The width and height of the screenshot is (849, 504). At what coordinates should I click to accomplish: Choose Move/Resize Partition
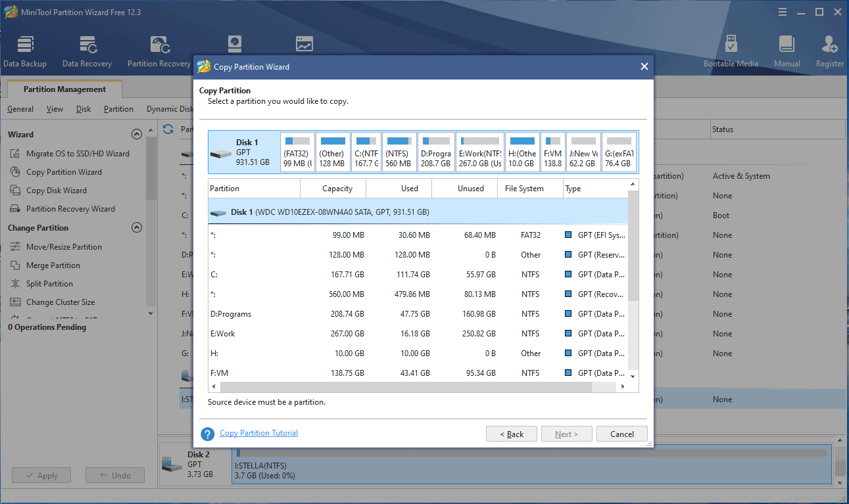tap(56, 246)
